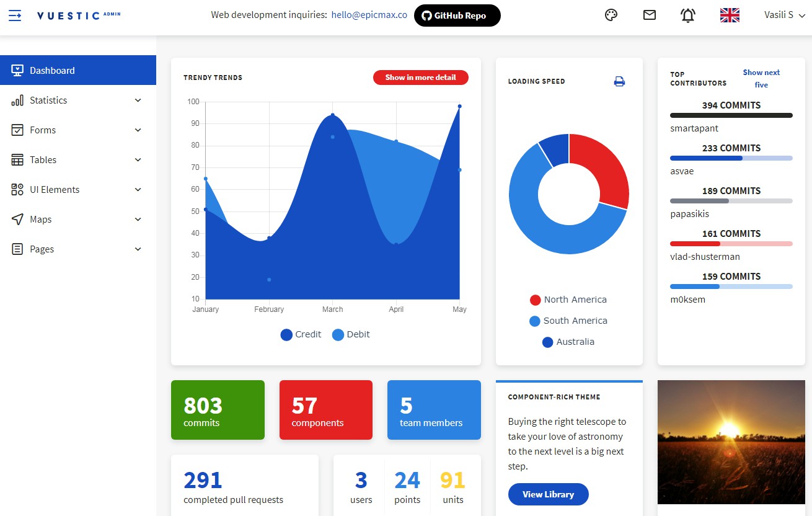Click the Show in more detail button
The height and width of the screenshot is (516, 812).
tap(420, 78)
